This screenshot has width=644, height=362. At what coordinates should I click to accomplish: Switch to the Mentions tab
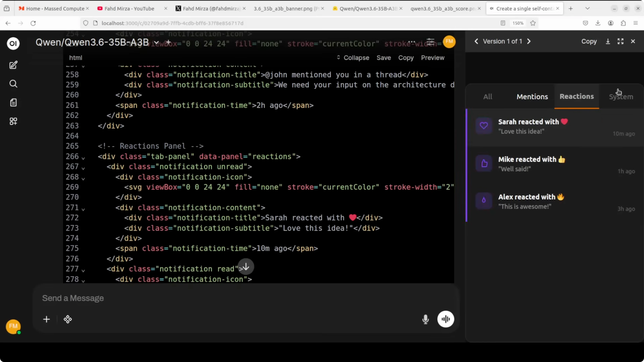click(x=532, y=97)
